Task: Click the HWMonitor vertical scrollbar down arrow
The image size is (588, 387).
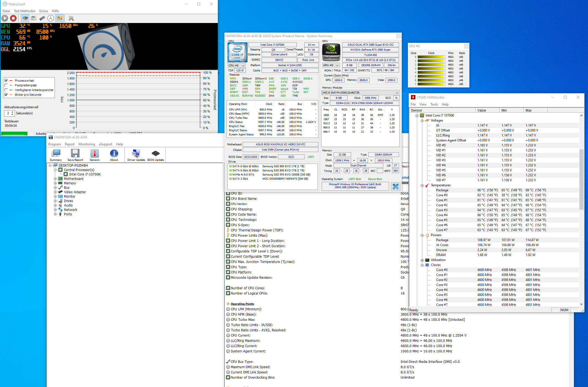Action: coord(581,304)
